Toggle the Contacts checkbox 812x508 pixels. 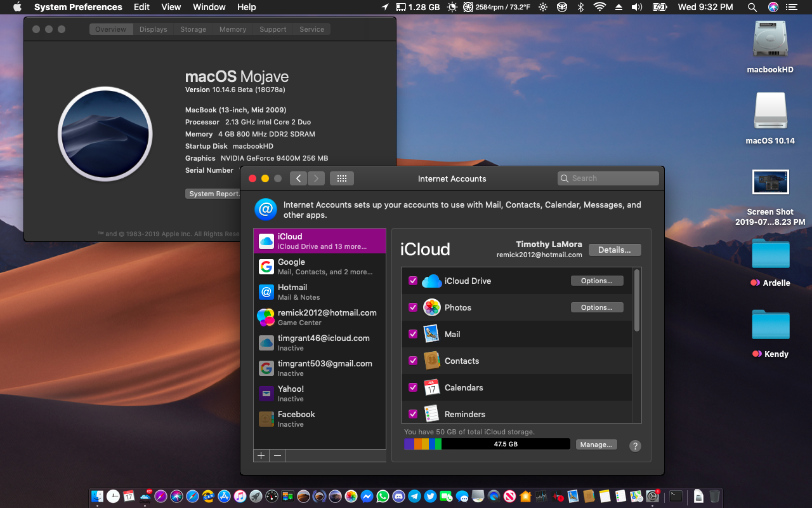(413, 361)
